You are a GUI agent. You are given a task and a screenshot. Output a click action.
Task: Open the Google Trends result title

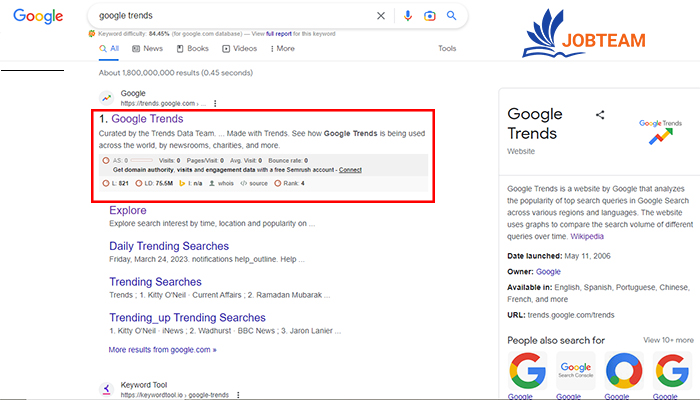(x=147, y=119)
